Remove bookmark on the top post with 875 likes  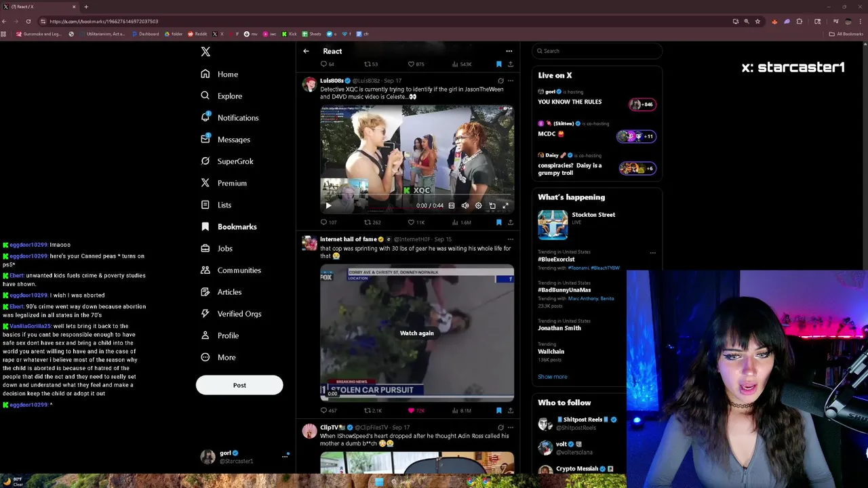point(499,64)
